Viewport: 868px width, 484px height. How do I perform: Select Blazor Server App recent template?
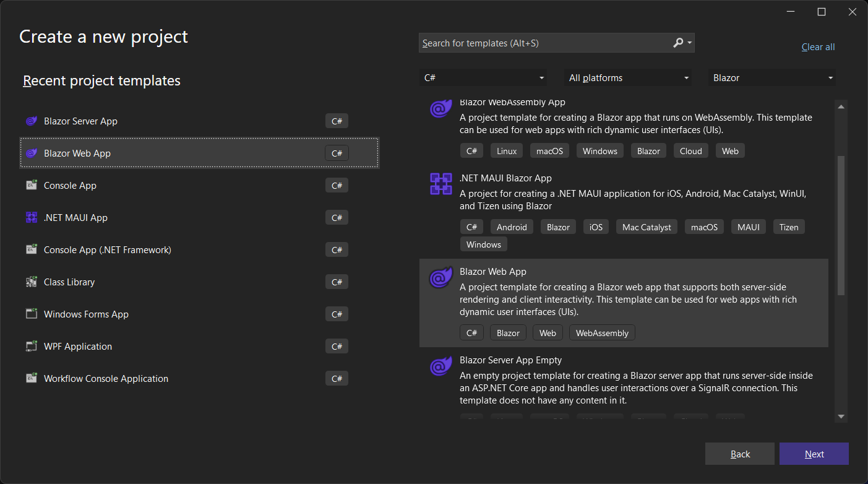pos(199,121)
